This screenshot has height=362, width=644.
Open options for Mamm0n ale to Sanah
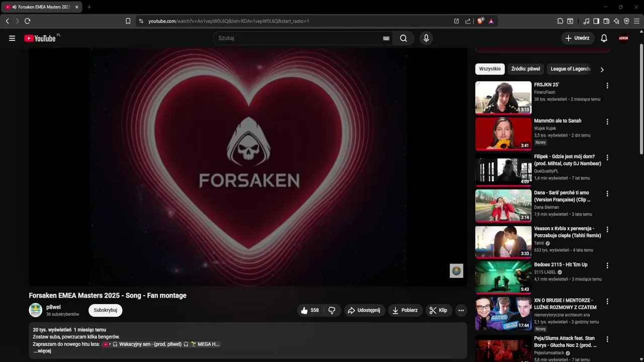pyautogui.click(x=607, y=122)
